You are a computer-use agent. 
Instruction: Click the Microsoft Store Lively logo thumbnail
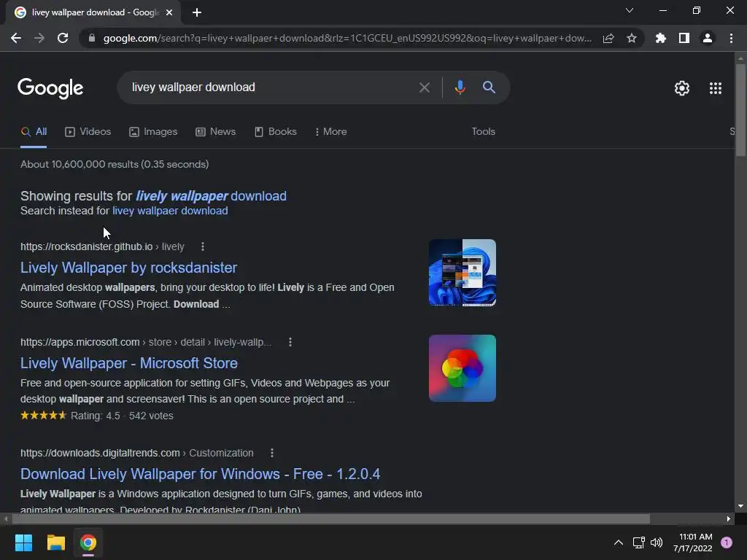tap(462, 368)
